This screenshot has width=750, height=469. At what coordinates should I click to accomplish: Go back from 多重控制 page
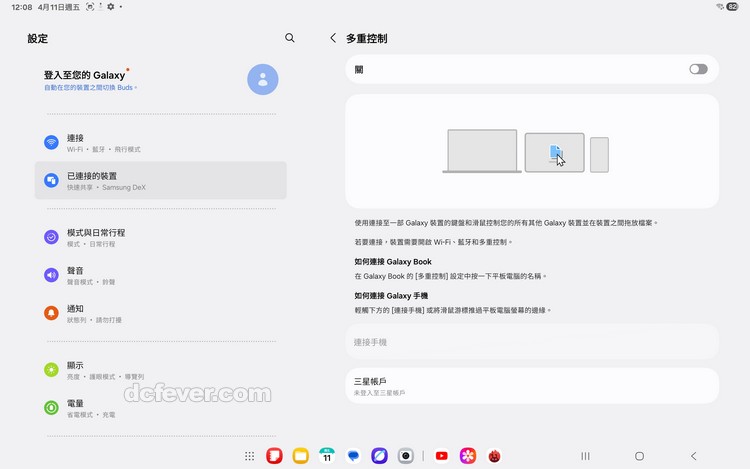[x=333, y=38]
